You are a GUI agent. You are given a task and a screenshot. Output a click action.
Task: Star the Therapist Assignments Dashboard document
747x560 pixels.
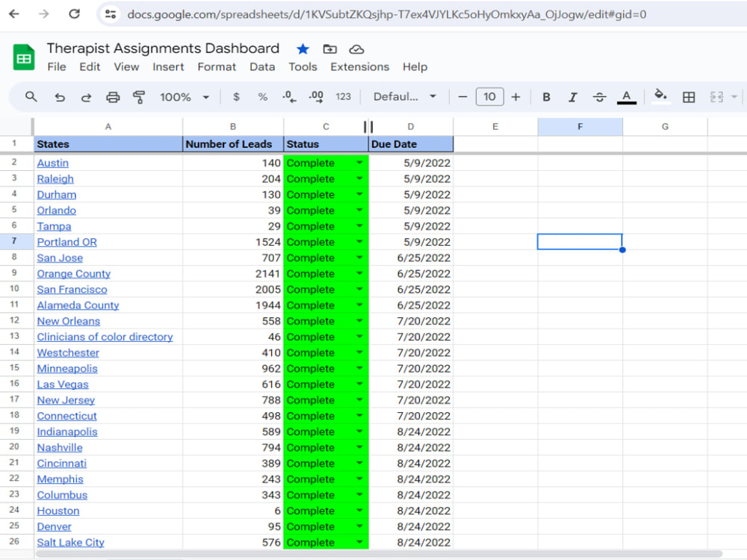(303, 49)
